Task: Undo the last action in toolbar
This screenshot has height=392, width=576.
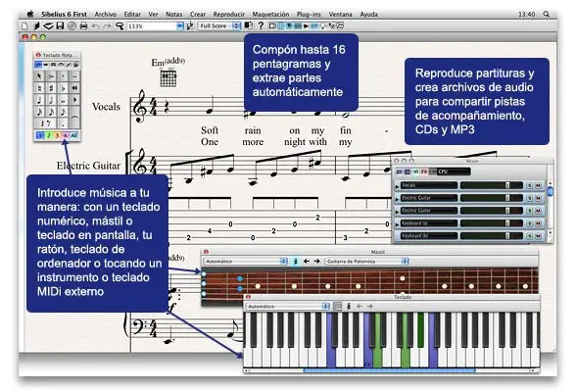Action: coord(96,26)
